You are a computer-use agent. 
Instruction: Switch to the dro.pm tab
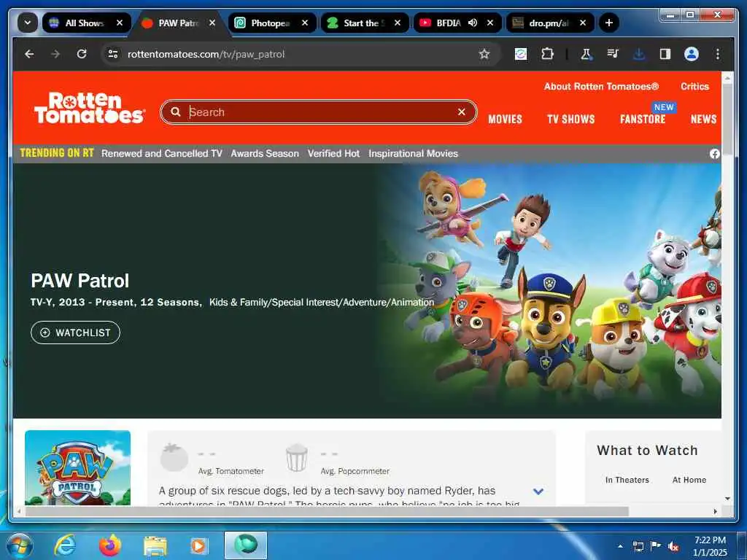click(550, 23)
